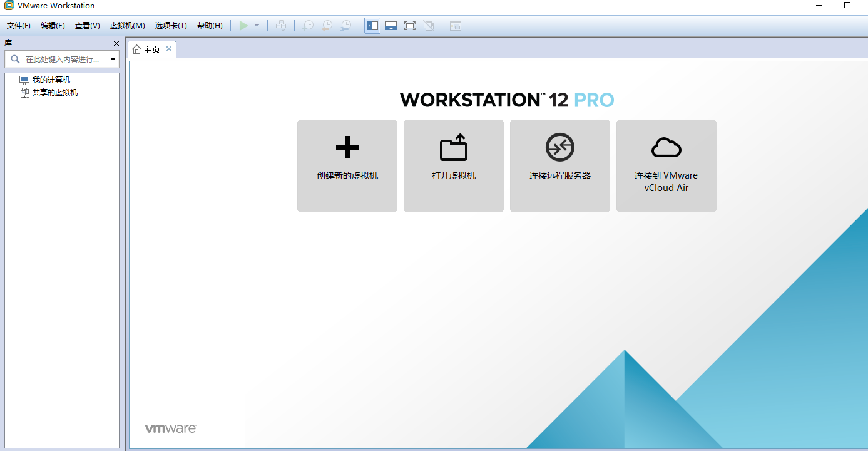Screen dimensions: 868x451
Task: Enter full screen mode from the toolbar
Action: click(x=410, y=26)
